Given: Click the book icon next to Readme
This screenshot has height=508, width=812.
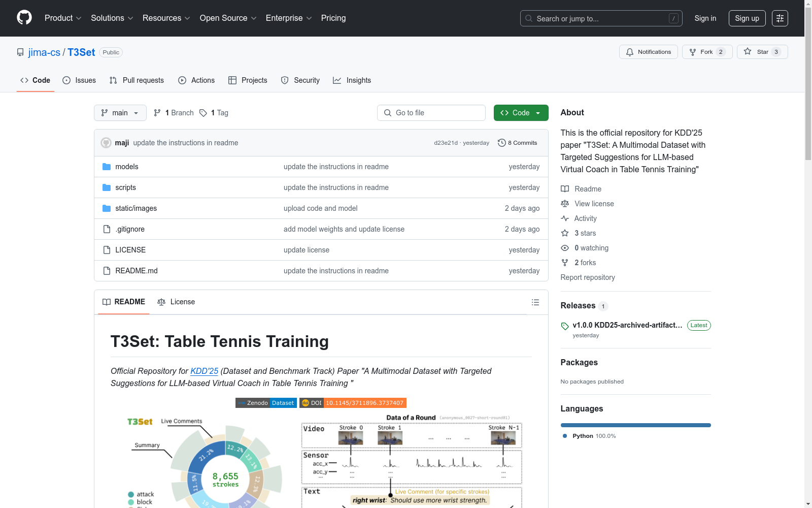Looking at the screenshot, I should click(x=565, y=189).
